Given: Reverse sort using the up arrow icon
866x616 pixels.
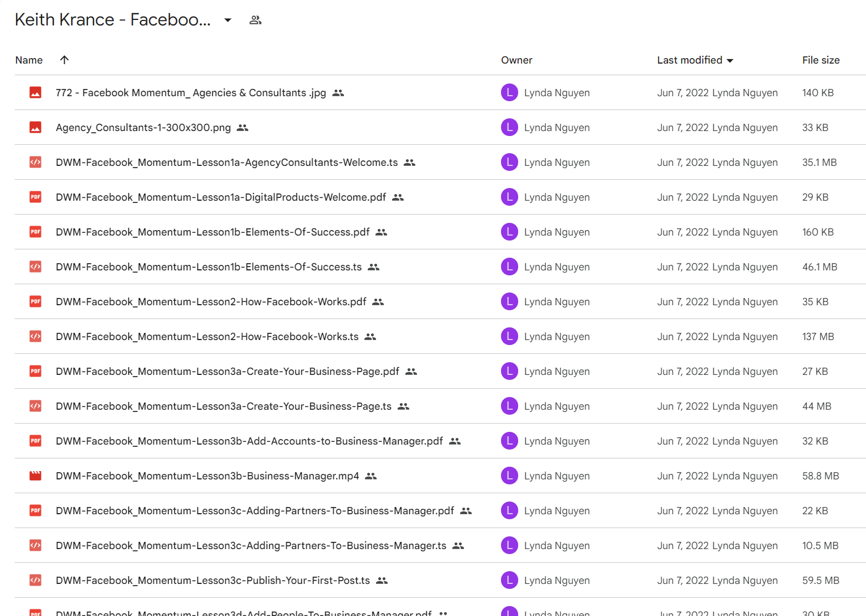Looking at the screenshot, I should pyautogui.click(x=64, y=60).
